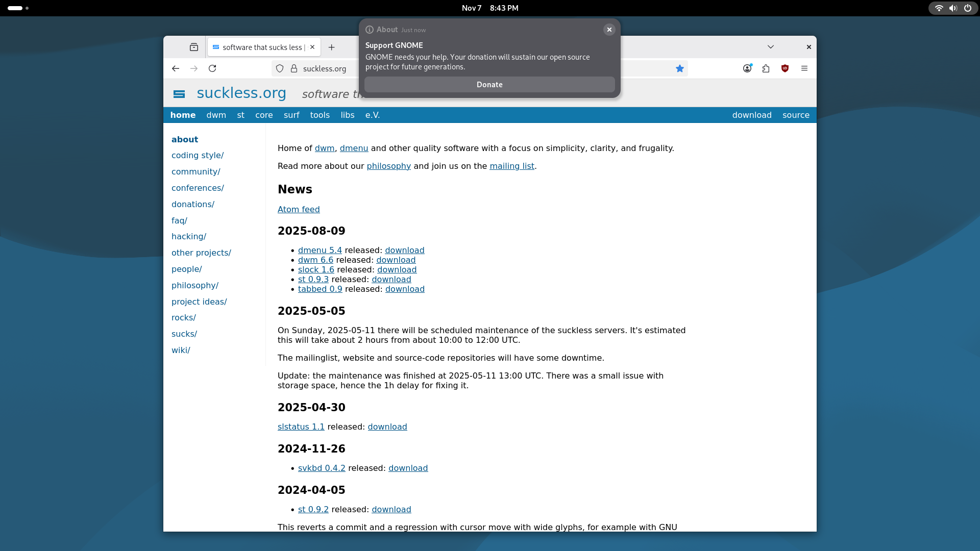980x551 pixels.
Task: Click the blue bookmark star icon
Action: point(679,68)
